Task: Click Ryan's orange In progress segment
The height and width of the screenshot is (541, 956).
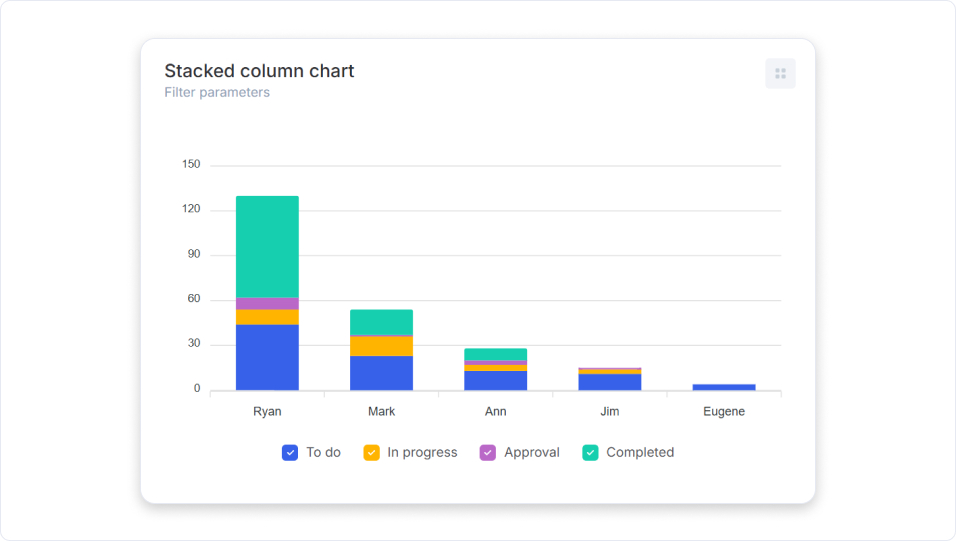Action: (x=267, y=317)
